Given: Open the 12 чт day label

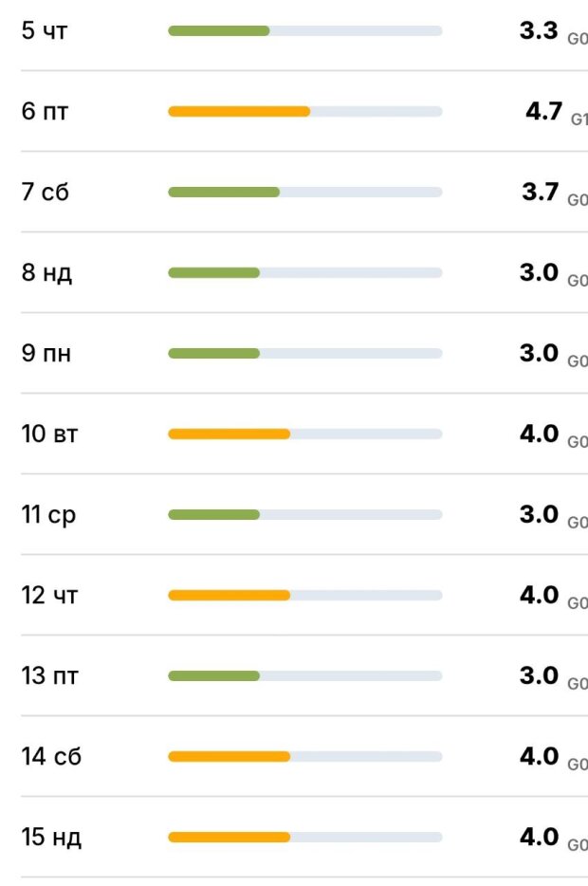Looking at the screenshot, I should point(50,595).
